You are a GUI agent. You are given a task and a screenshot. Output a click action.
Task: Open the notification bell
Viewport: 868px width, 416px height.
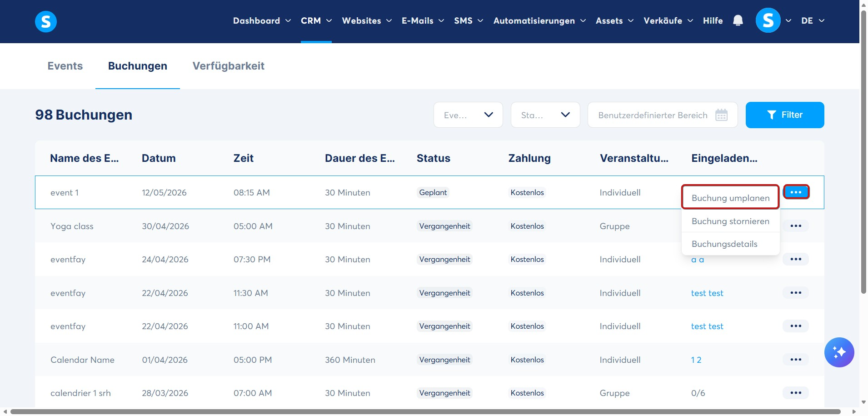coord(738,20)
